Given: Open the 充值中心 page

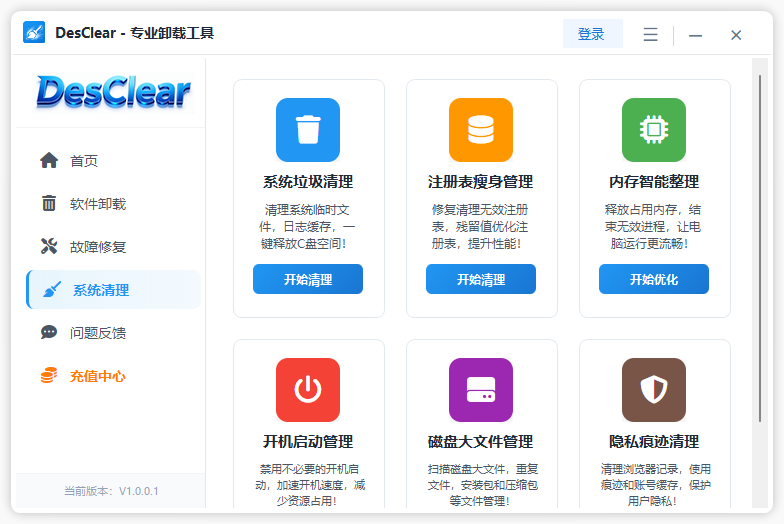Looking at the screenshot, I should click(x=114, y=376).
